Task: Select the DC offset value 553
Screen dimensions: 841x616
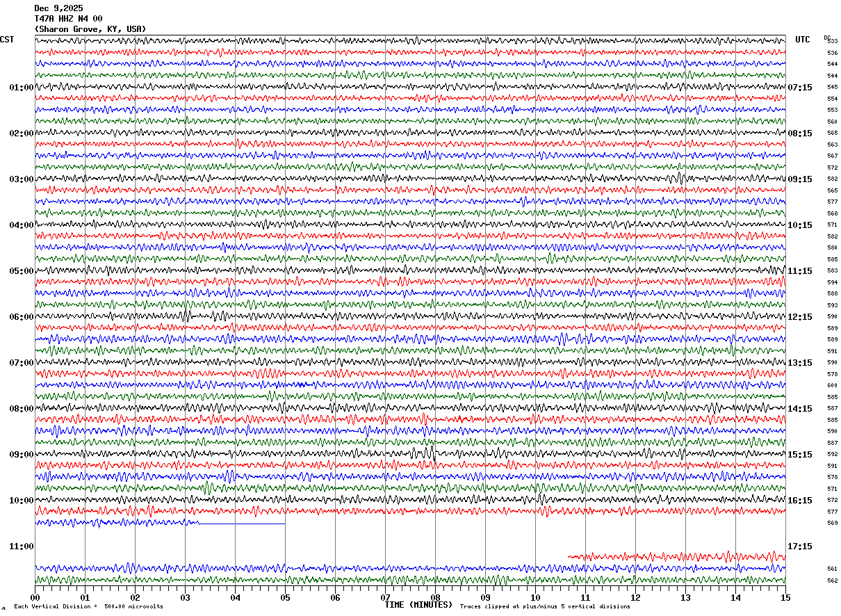Action: pos(832,110)
